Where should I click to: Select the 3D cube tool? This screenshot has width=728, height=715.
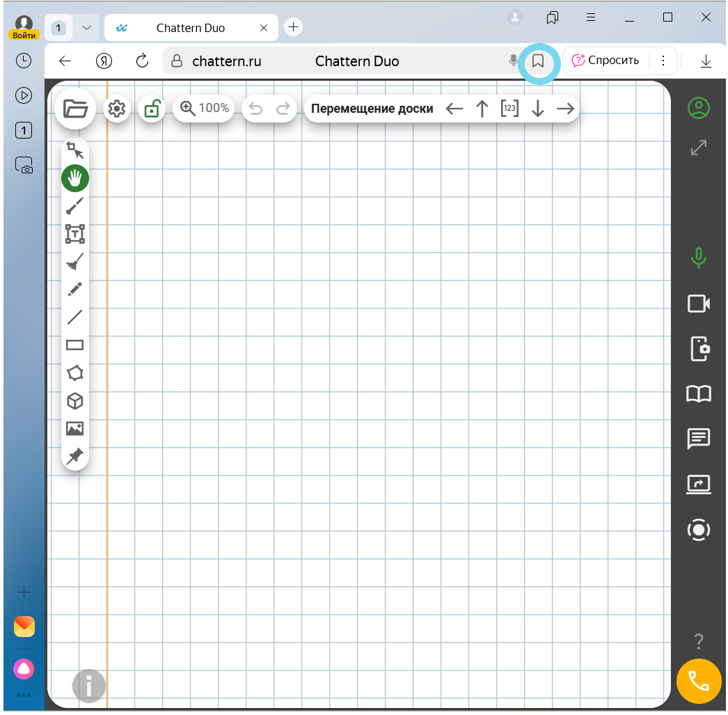(x=74, y=401)
